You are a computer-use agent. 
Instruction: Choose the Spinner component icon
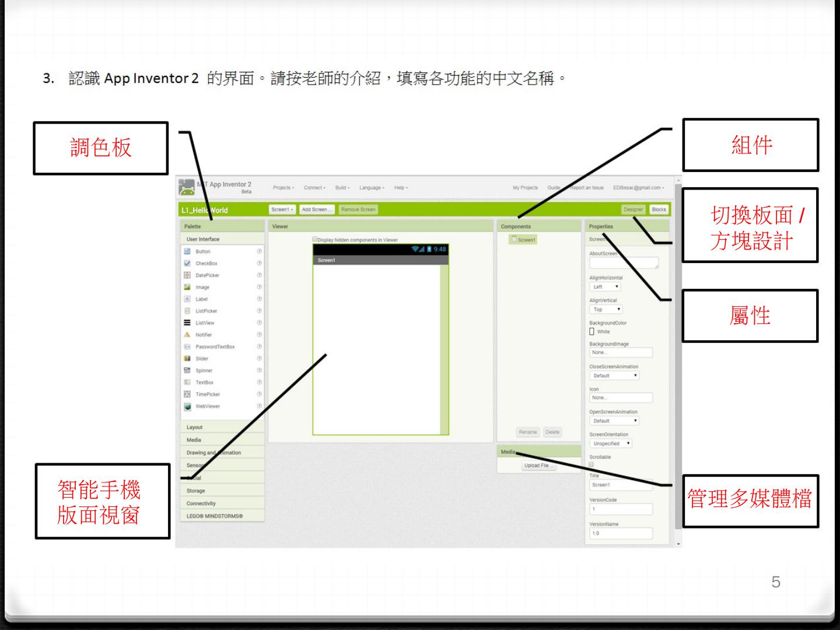tap(187, 370)
